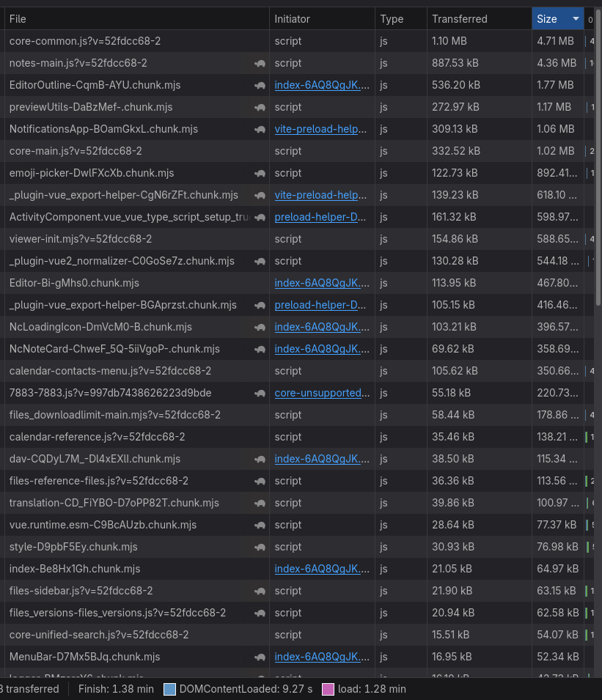Viewport: 602px width, 700px height.
Task: Sort requests by the Transferred column header
Action: click(459, 19)
